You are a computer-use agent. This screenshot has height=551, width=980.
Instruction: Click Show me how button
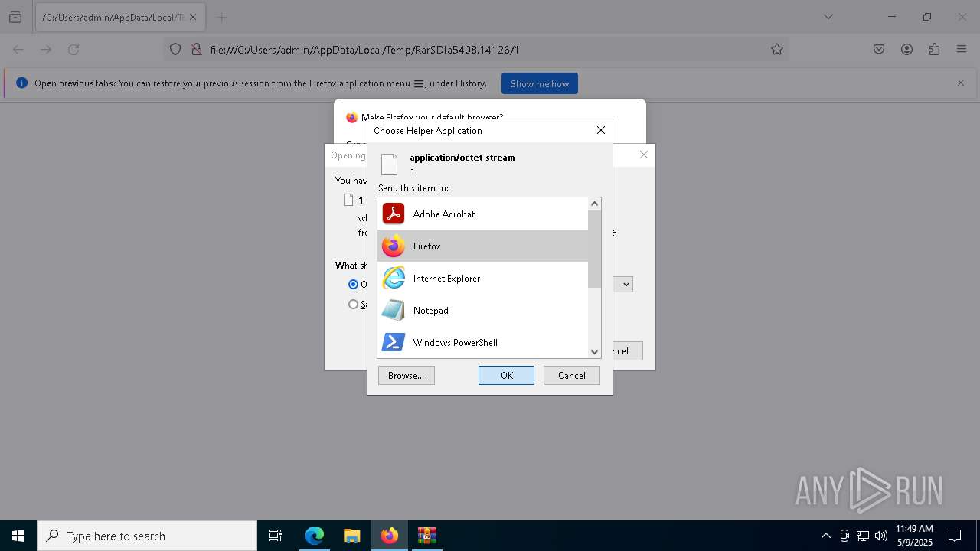point(540,83)
